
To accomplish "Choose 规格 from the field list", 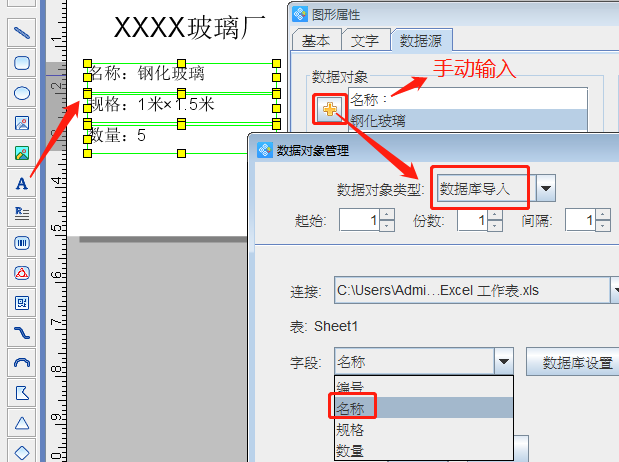I will [424, 429].
